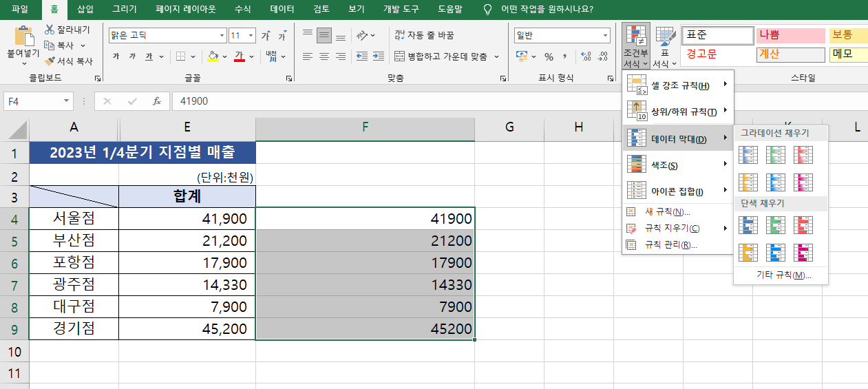Toggle underline 가 formatting button
Screen dimensions: 868x389
tap(149, 56)
